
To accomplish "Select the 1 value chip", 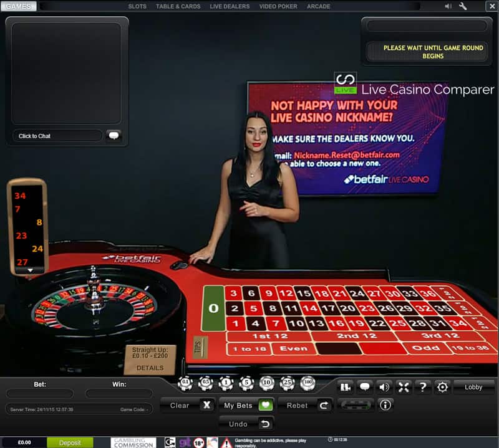I will coord(226,383).
